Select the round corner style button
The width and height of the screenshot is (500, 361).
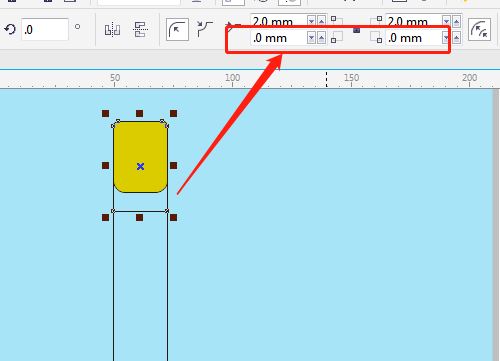point(177,30)
